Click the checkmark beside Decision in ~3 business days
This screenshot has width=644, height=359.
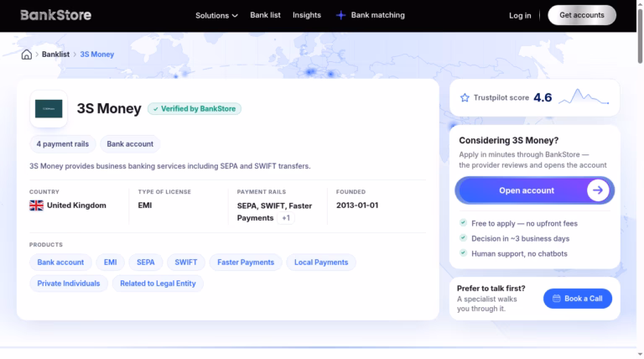(x=463, y=238)
